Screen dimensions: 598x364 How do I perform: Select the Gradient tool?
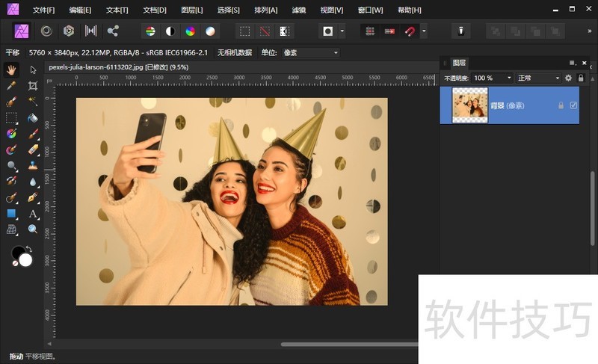(11, 134)
